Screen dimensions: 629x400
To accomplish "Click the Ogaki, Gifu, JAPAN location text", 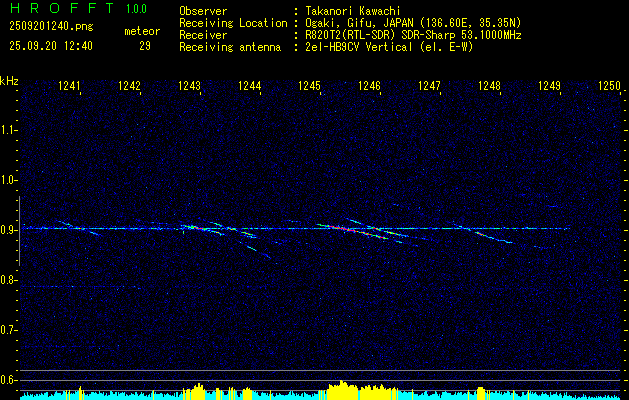I will 413,23.
